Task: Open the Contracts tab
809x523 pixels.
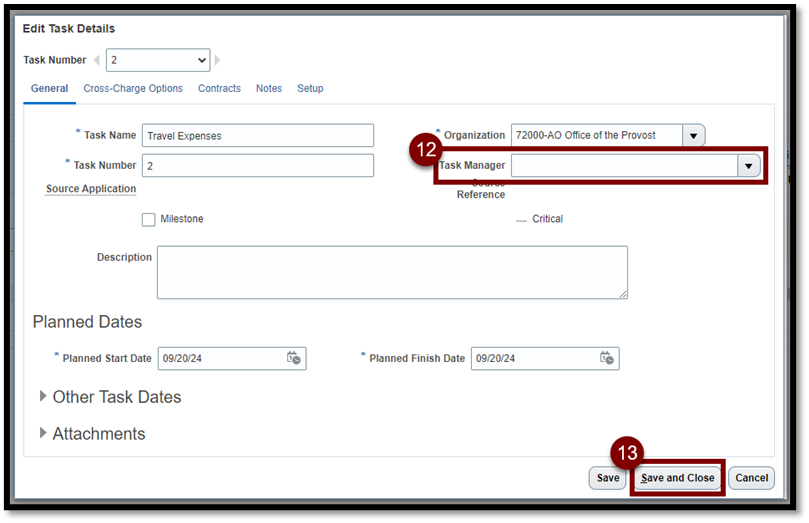Action: (x=219, y=89)
